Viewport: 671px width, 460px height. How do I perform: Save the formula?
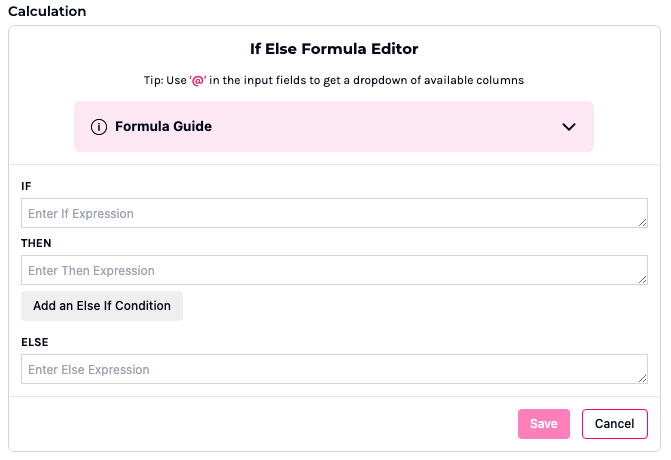tap(544, 424)
